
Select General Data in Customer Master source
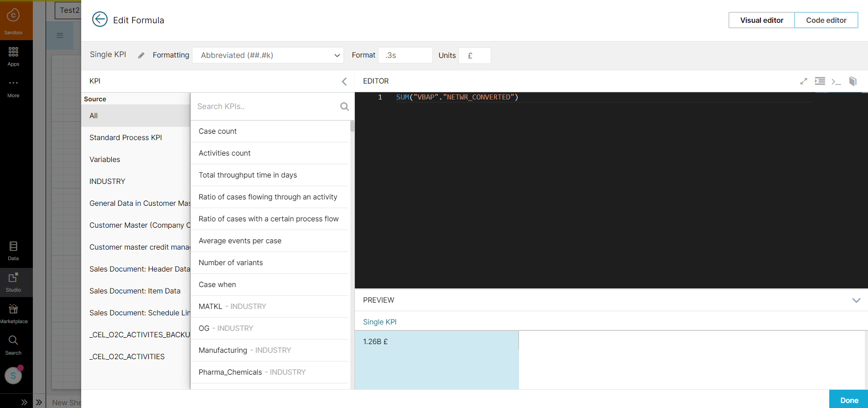[x=136, y=203]
